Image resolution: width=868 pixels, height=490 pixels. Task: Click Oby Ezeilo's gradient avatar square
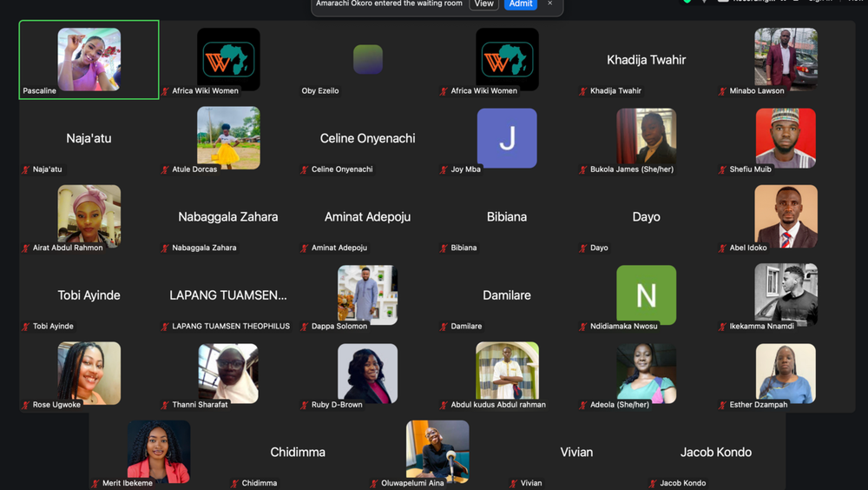click(x=368, y=59)
